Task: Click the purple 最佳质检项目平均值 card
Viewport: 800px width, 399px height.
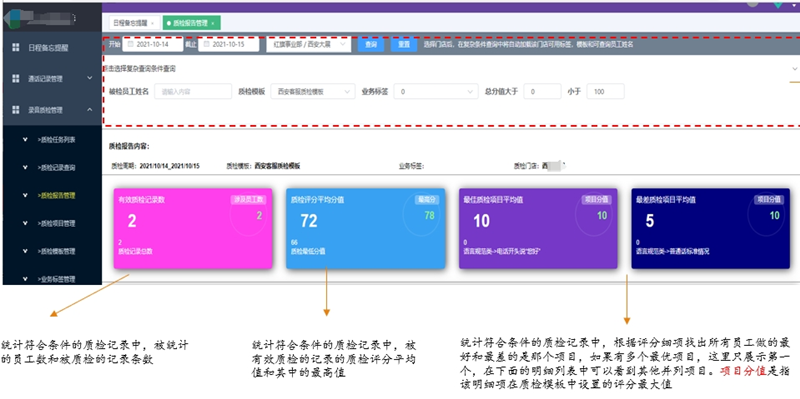Action: pyautogui.click(x=538, y=229)
